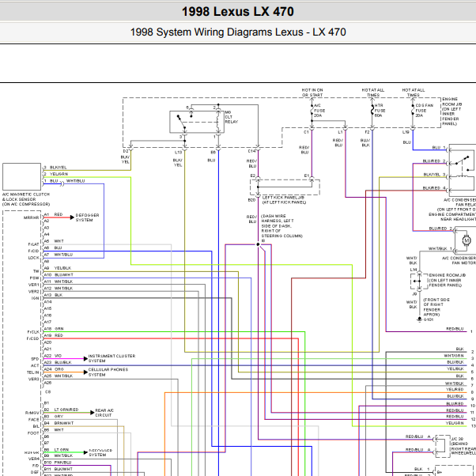This screenshot has width=476, height=476.
Task: Select the DEFOGGER SYSTEM label
Action: point(87,217)
